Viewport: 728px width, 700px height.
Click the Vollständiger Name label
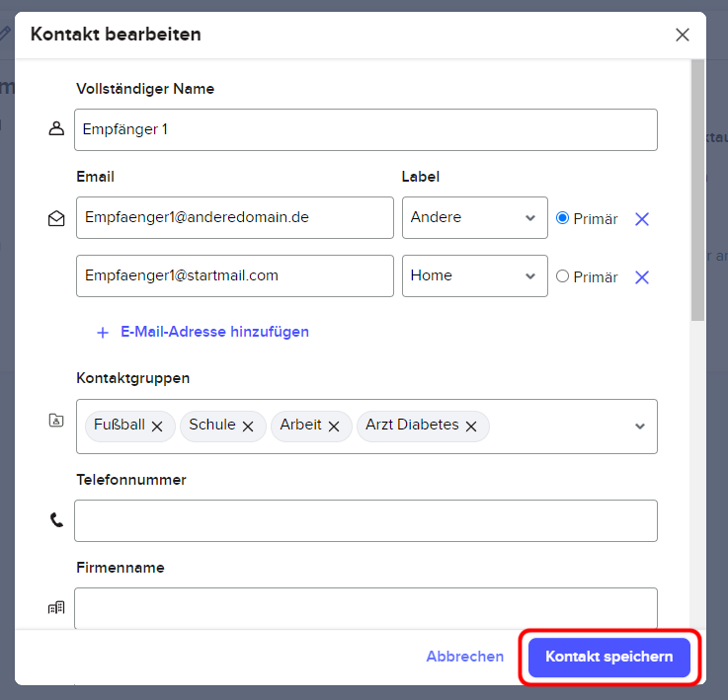(145, 89)
